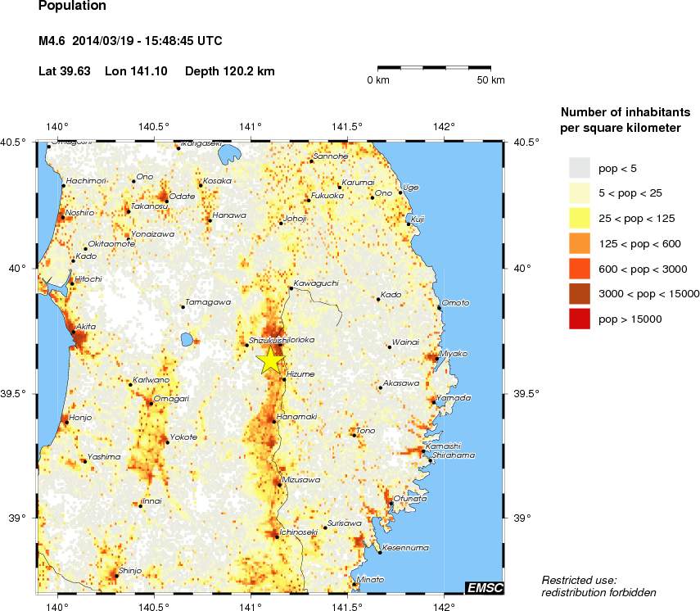Click the EMSC logo on the map
Screen dimensions: 700x611
coord(484,587)
